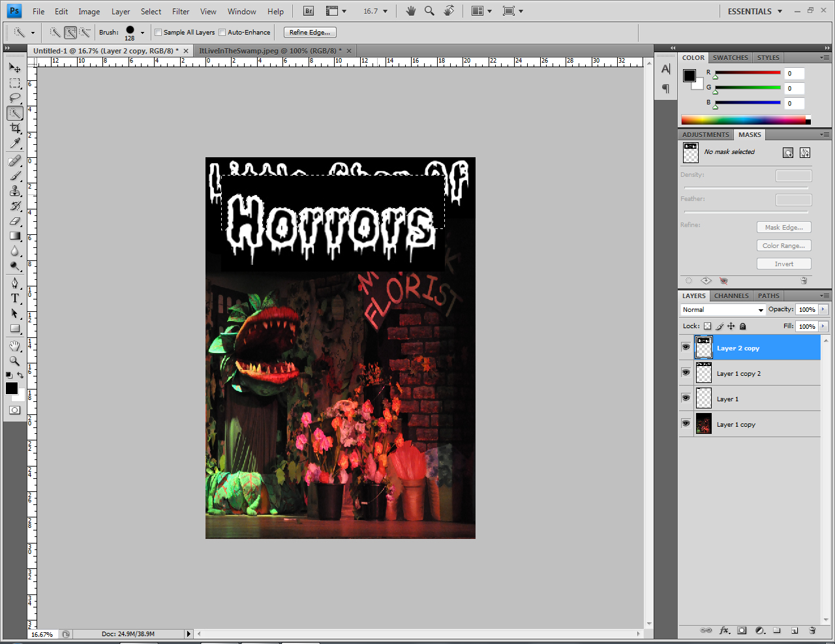The image size is (835, 644).
Task: Click Subtract from selection brush icon
Action: [x=85, y=32]
